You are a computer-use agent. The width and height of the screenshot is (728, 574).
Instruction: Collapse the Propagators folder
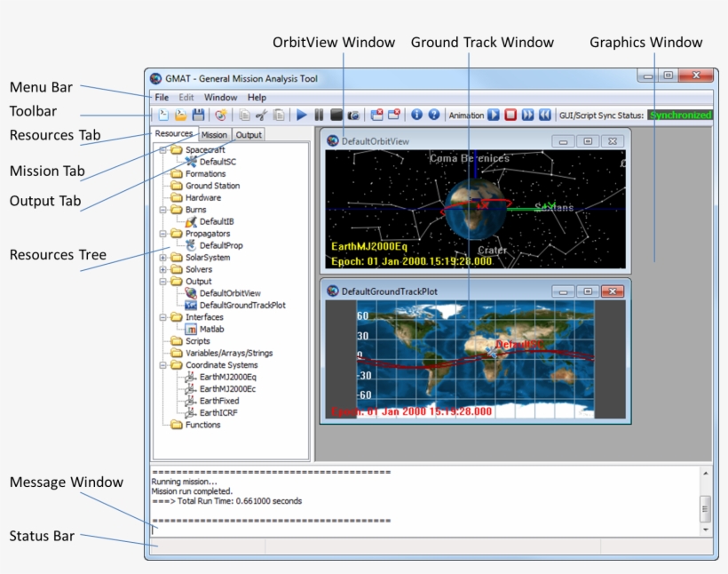point(163,234)
